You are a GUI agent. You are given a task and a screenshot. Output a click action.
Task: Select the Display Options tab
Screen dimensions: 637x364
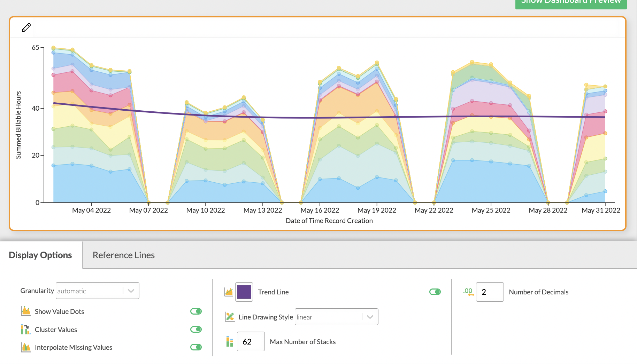click(40, 255)
